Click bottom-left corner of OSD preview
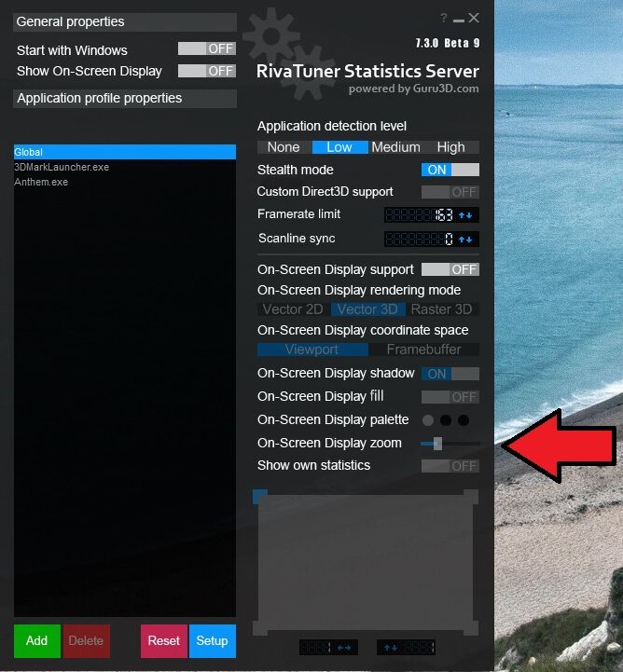 260,628
